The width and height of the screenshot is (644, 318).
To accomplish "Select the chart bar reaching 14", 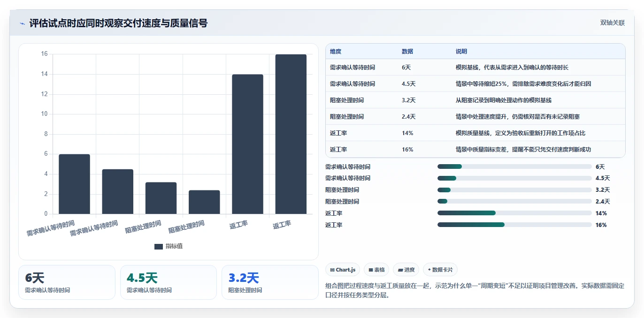I will tap(247, 144).
